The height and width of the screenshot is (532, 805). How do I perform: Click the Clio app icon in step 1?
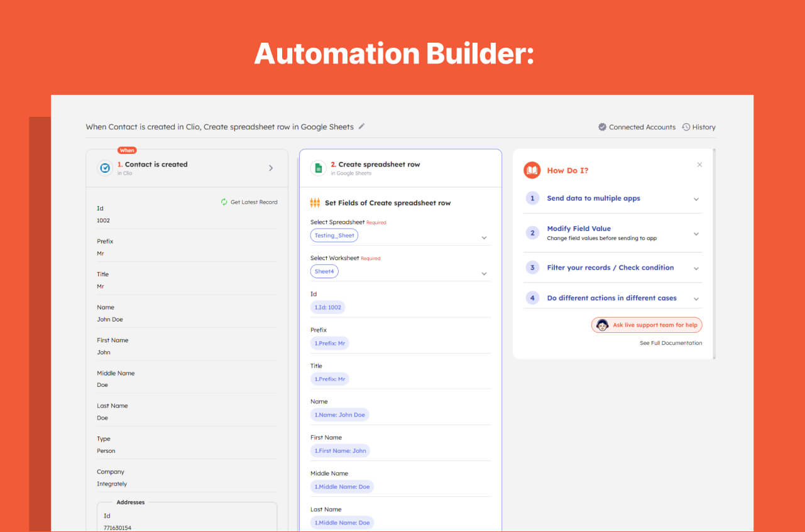[x=104, y=168]
